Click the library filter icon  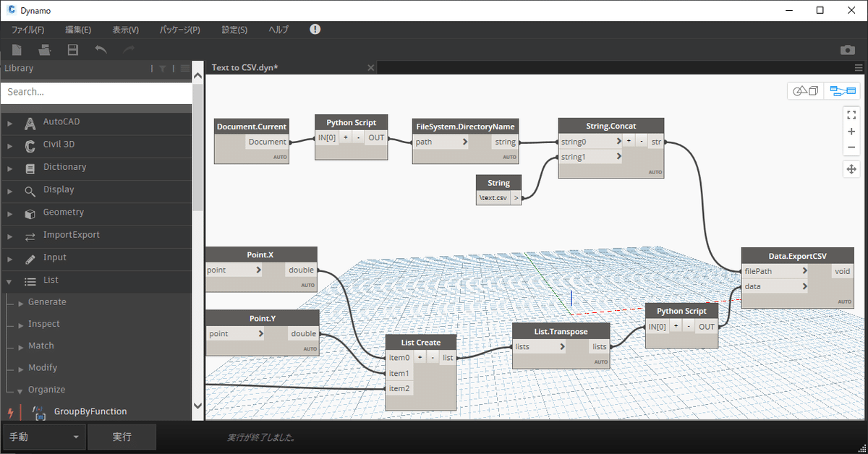pos(163,69)
